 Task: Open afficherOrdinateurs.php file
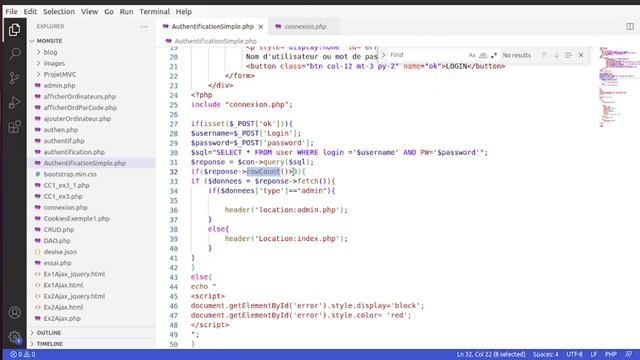(x=80, y=96)
